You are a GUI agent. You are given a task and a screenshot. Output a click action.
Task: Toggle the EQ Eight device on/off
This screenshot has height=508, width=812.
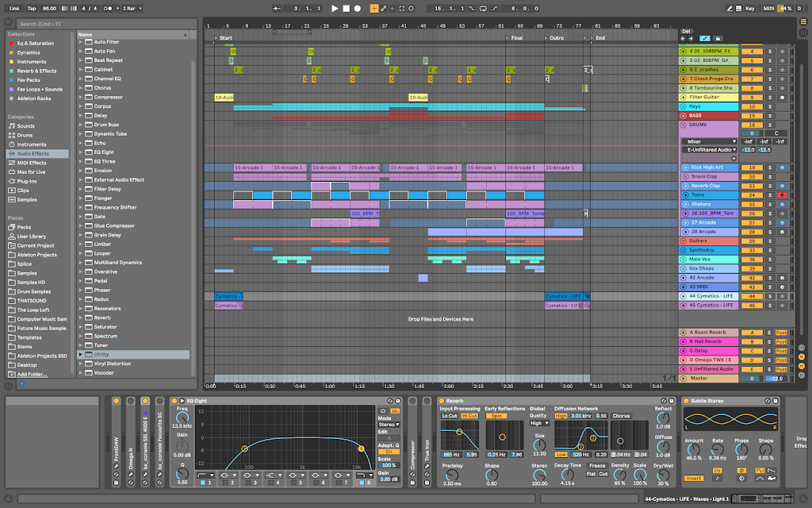click(x=174, y=401)
